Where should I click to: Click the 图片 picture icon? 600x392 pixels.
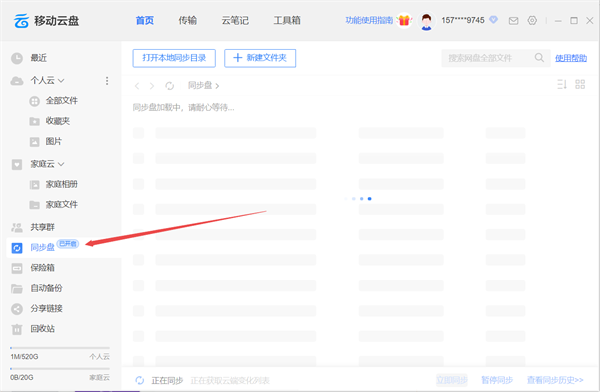(x=34, y=142)
